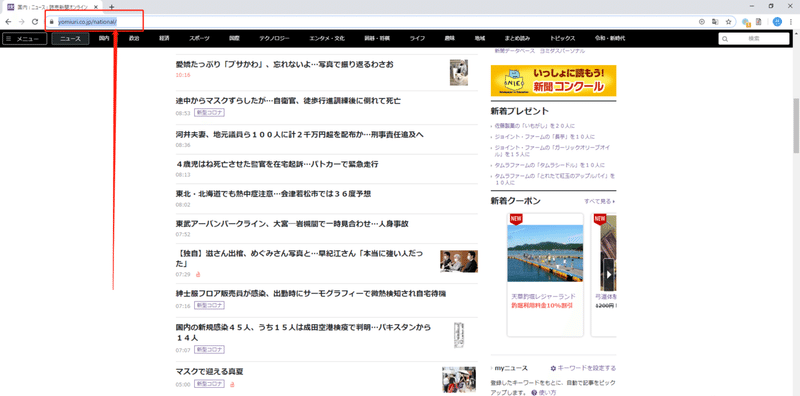Image resolution: width=800 pixels, height=396 pixels.
Task: Click the Chrome profile avatar
Action: pyautogui.click(x=777, y=22)
